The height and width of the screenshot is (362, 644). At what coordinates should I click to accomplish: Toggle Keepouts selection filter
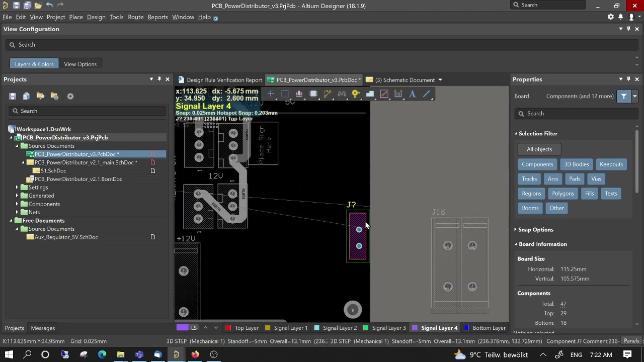611,164
